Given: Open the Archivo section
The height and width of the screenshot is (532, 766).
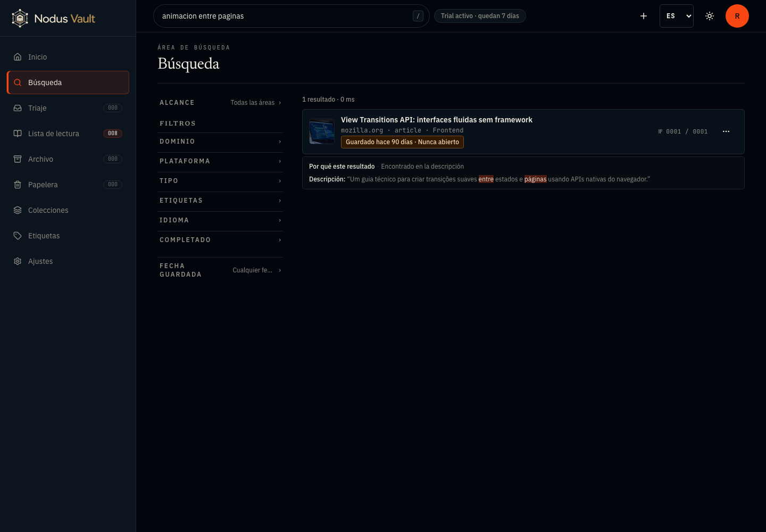Looking at the screenshot, I should coord(68,159).
